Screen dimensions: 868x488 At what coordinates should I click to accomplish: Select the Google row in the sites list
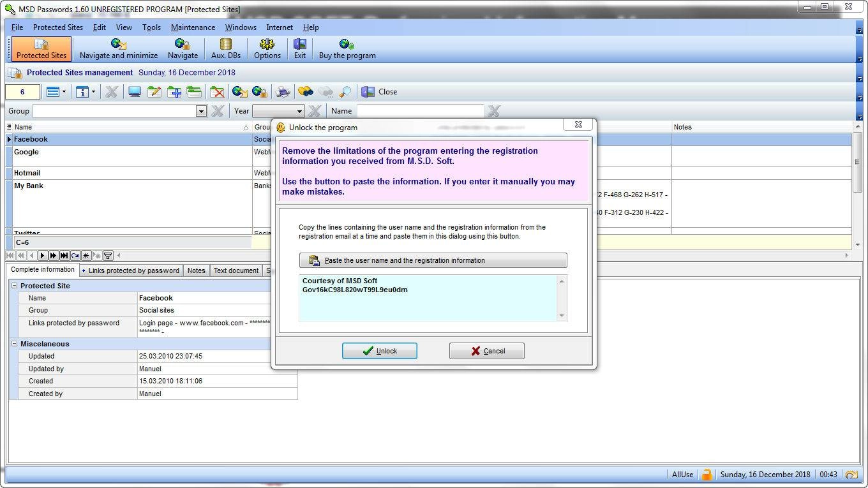pos(133,156)
